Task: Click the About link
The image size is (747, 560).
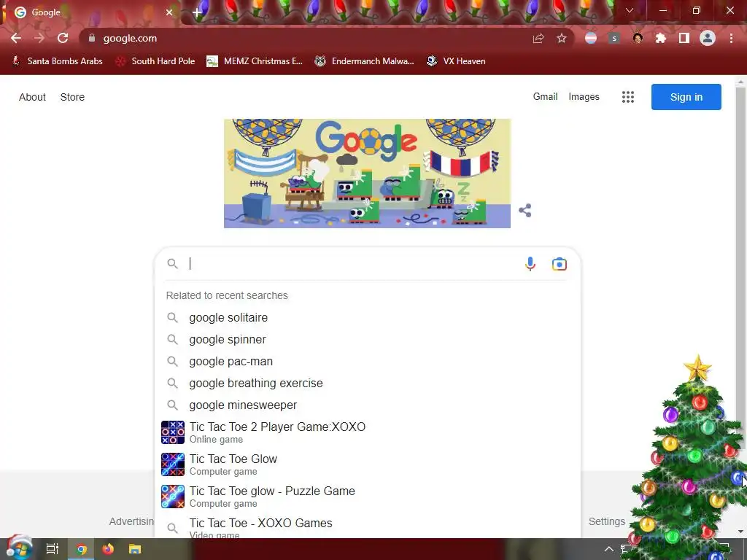Action: (x=32, y=97)
